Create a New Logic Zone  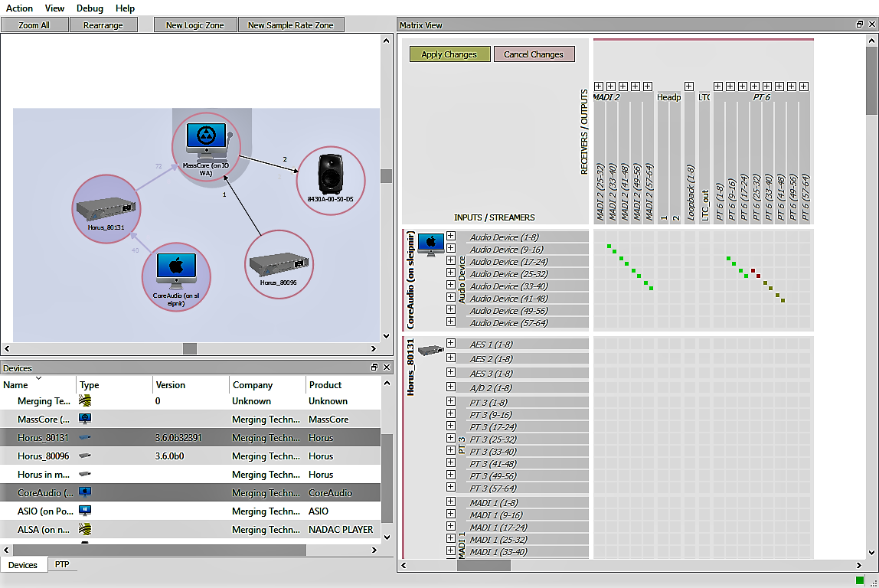[x=195, y=24]
